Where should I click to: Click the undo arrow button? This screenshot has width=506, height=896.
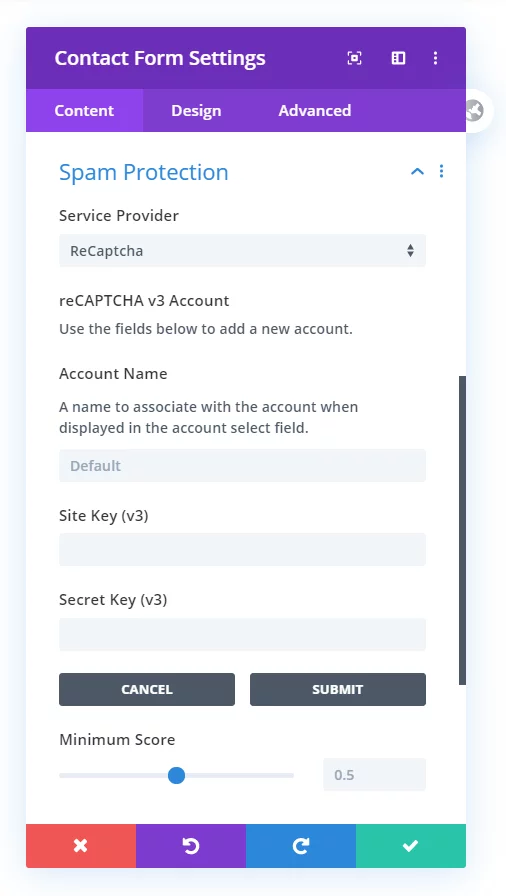click(x=191, y=846)
